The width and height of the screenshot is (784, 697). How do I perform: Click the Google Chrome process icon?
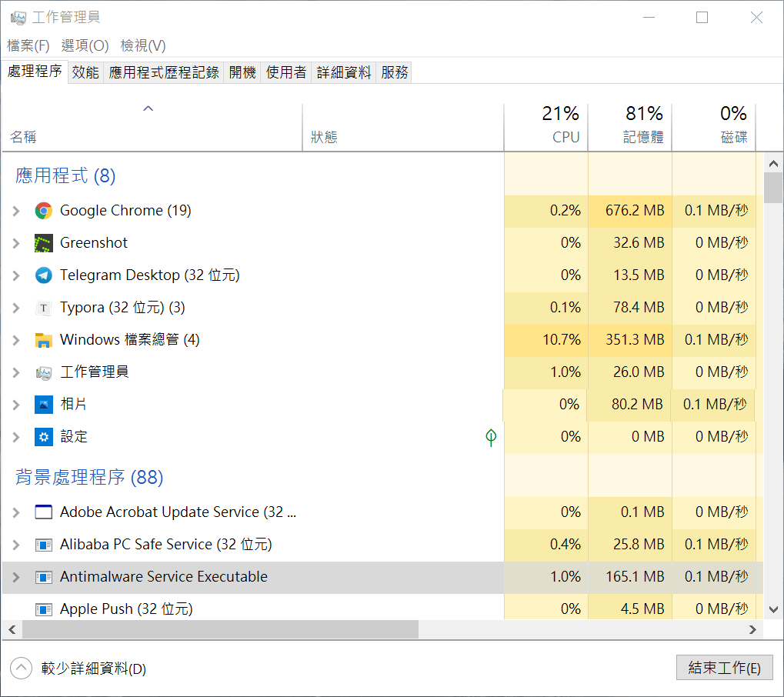(x=44, y=211)
